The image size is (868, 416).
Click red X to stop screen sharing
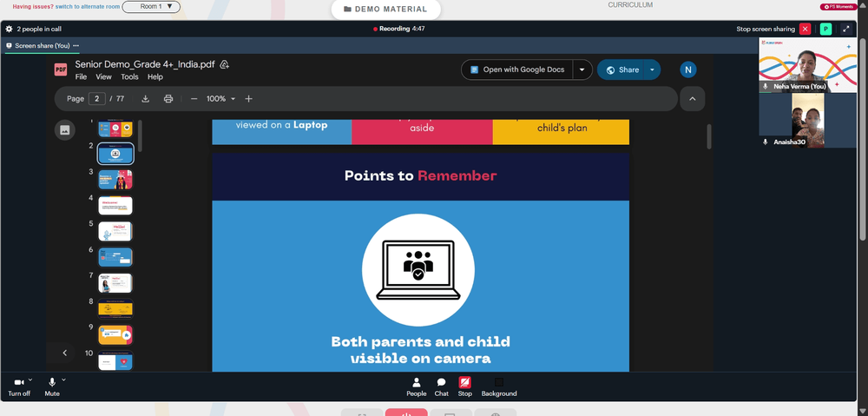pos(806,29)
